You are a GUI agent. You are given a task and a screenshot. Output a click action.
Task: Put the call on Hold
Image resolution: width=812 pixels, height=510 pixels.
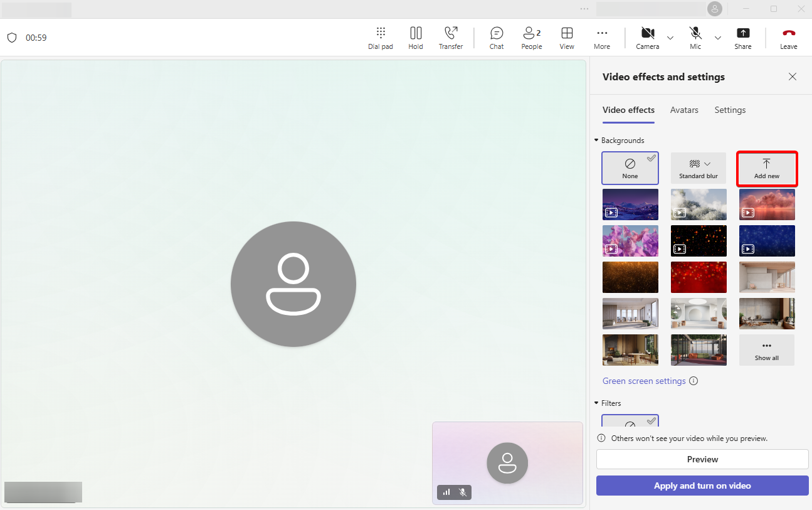(x=415, y=38)
